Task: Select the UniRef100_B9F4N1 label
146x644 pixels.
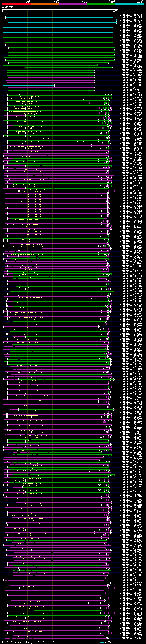Action: [x=131, y=52]
